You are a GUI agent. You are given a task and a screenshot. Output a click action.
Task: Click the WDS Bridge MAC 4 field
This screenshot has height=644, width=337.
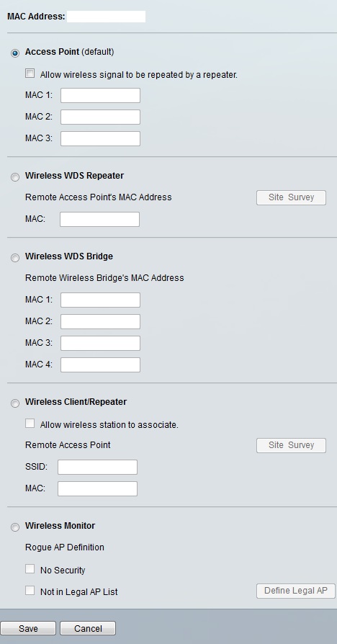pos(101,365)
